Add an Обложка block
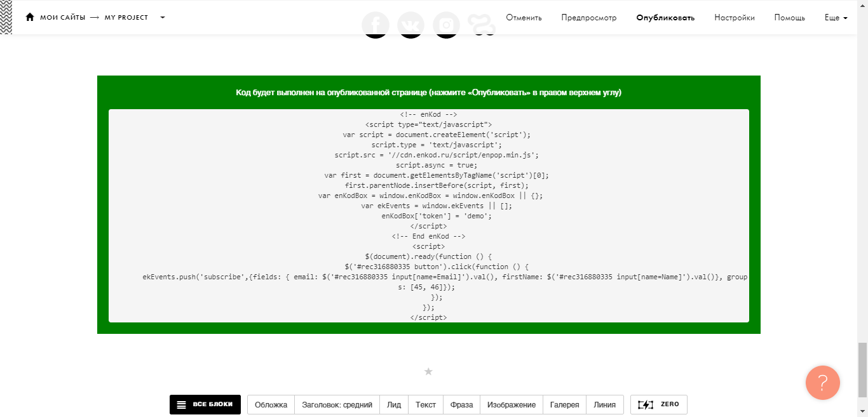Image resolution: width=868 pixels, height=417 pixels. click(x=271, y=404)
